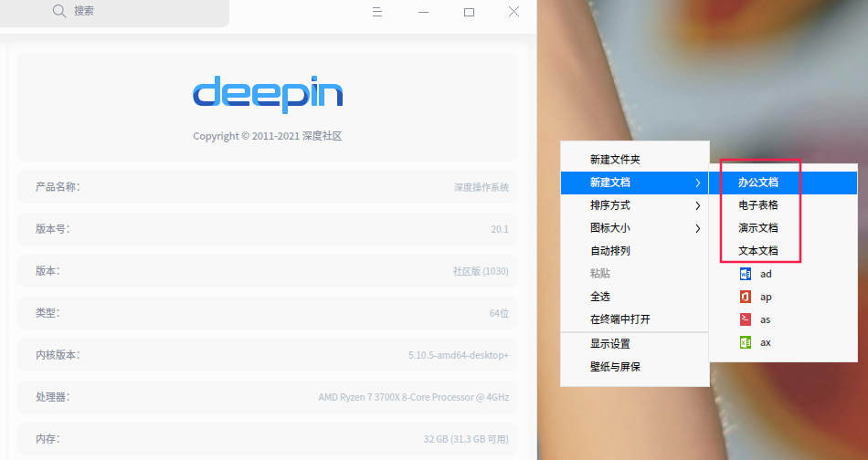Close the system info window

pos(513,12)
